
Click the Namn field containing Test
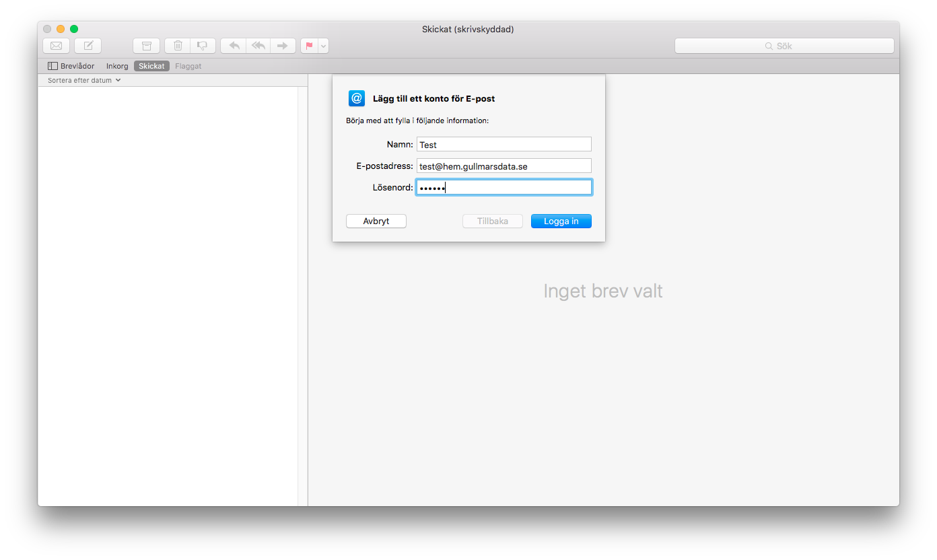[504, 144]
